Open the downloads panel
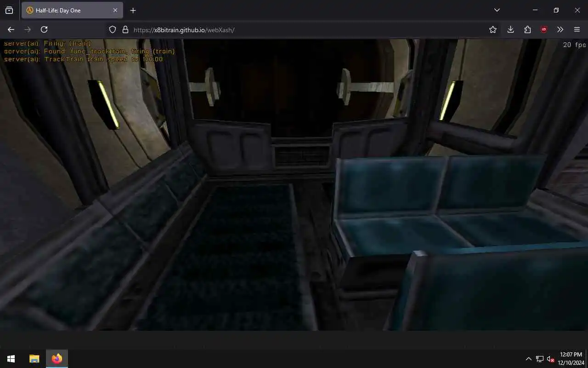This screenshot has height=368, width=588. [510, 29]
